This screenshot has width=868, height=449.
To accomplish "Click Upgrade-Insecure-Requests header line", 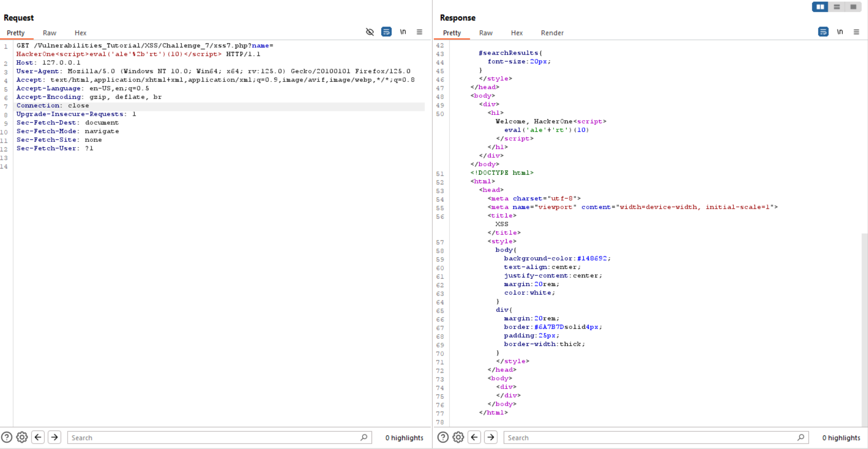I will point(76,114).
